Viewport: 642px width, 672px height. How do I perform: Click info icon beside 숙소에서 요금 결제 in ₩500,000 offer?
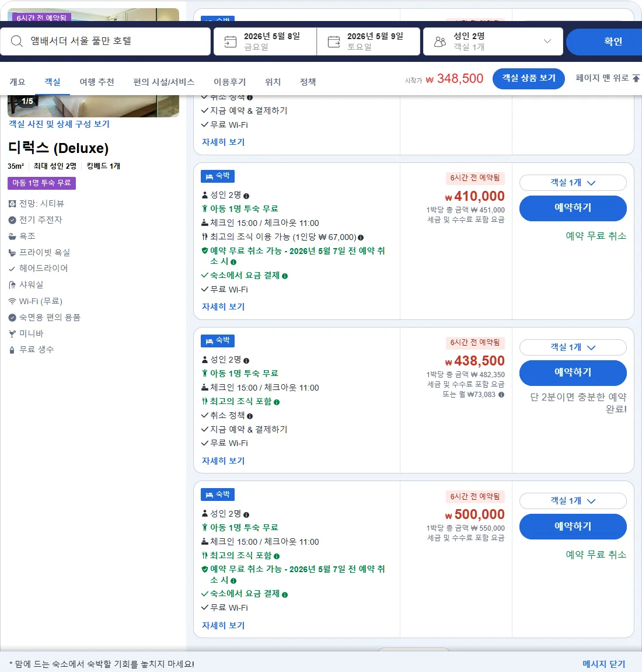pos(285,594)
